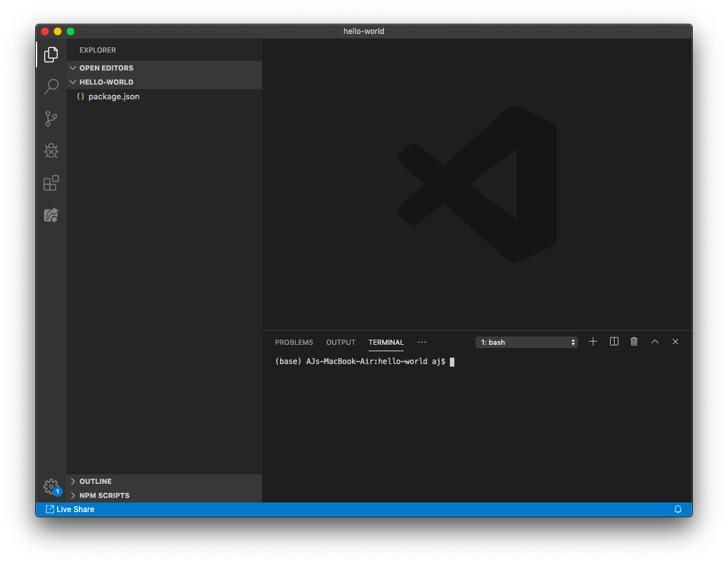Maximize the panel with the up chevron
The image size is (728, 564).
coord(655,342)
